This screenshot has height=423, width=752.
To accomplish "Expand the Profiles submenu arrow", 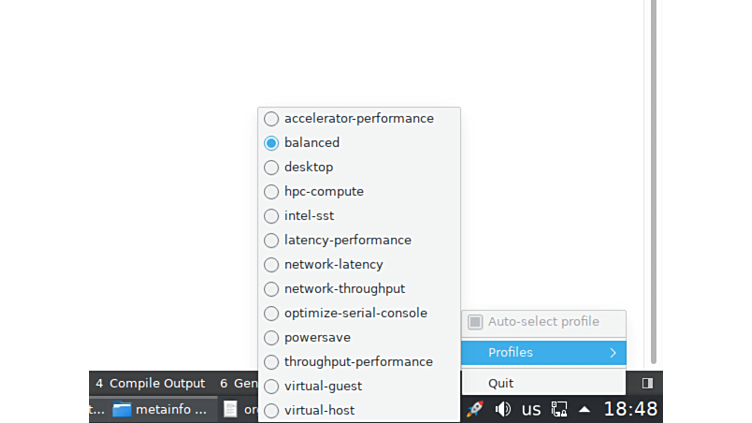I will click(x=613, y=353).
